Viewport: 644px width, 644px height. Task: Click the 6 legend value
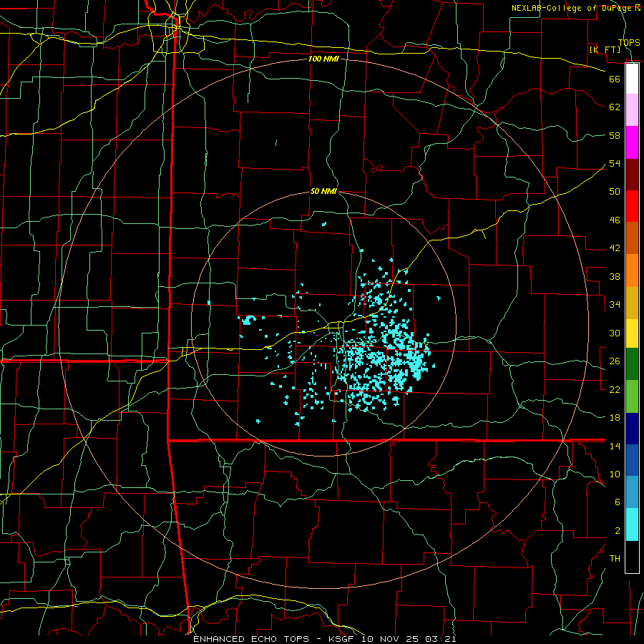(x=617, y=502)
